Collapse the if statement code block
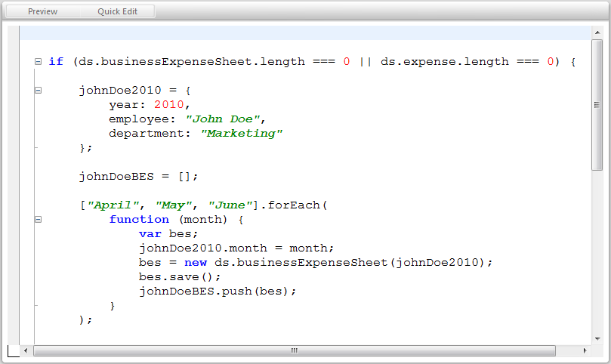The image size is (611, 364). (38, 62)
